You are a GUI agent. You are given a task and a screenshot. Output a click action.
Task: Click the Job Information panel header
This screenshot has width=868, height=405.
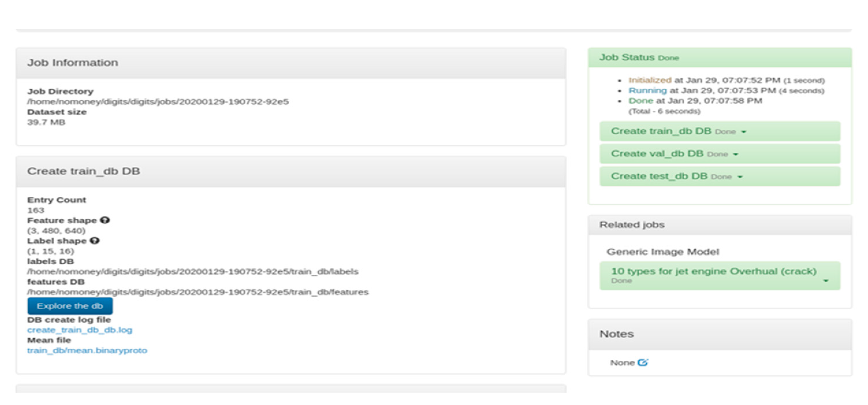click(x=72, y=63)
